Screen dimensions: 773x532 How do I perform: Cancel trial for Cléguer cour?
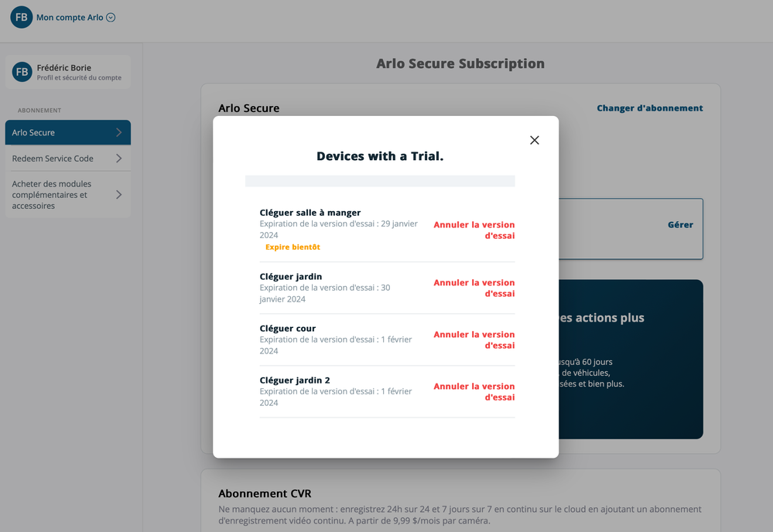point(474,340)
